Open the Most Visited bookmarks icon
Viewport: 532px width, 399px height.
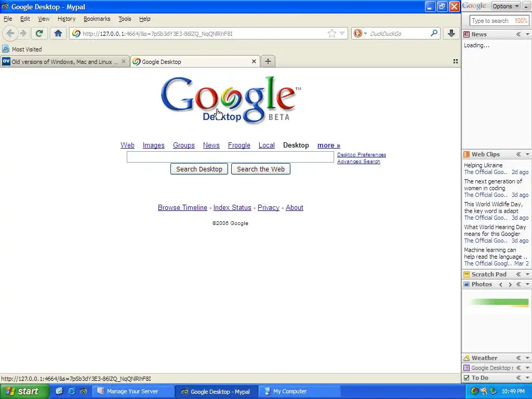[x=5, y=49]
